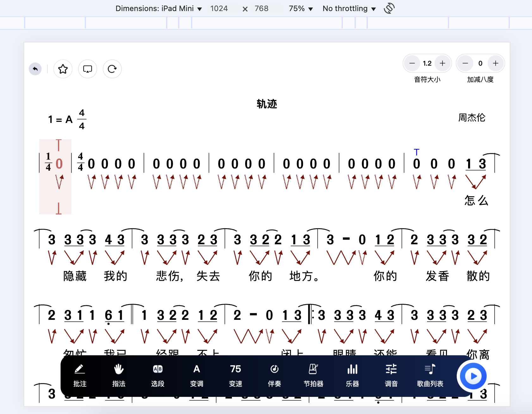Click the lyric 悲伤,
Image resolution: width=532 pixels, height=414 pixels.
tap(170, 276)
